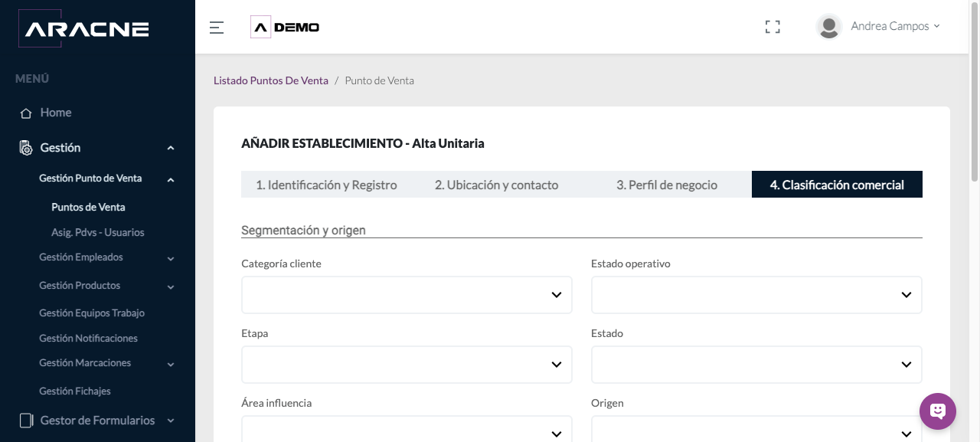
Task: Click Listado Puntos De Venta breadcrumb
Action: pos(271,80)
